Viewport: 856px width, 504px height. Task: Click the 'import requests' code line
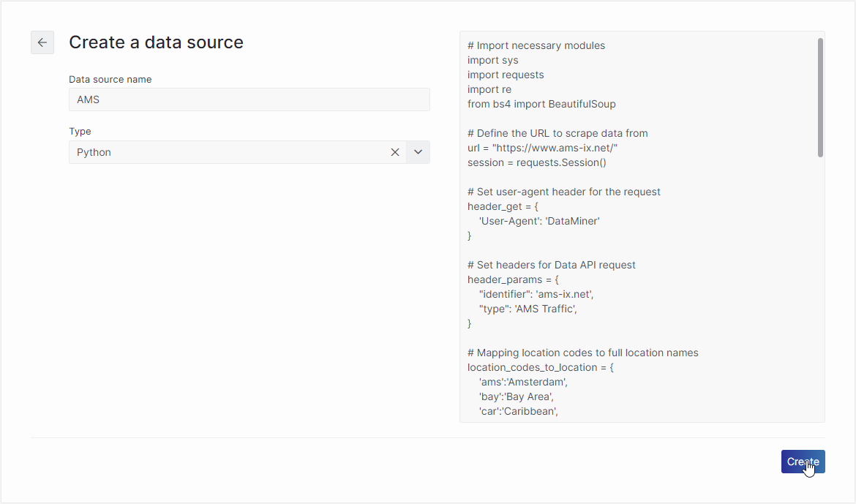point(506,75)
